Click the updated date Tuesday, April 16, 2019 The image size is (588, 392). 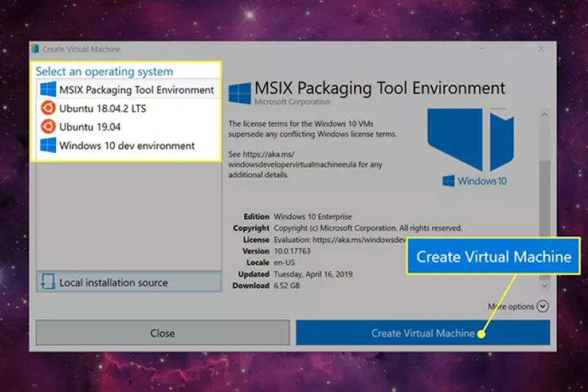313,274
